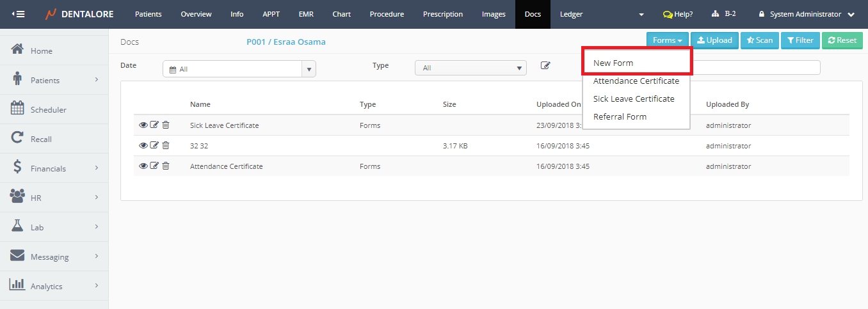This screenshot has width=868, height=309.
Task: Delete the Sick Leave Certificate document
Action: tap(166, 125)
